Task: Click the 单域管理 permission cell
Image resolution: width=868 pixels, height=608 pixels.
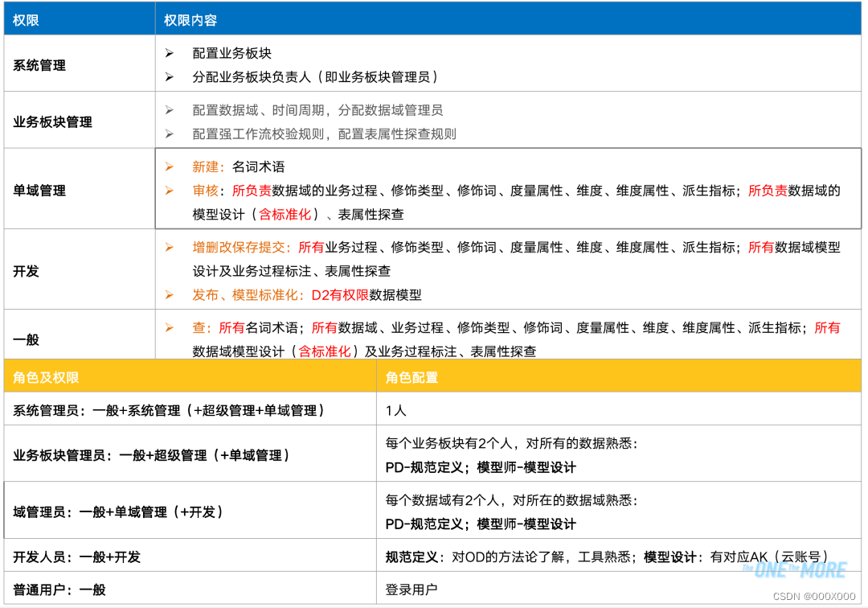Action: pos(39,191)
